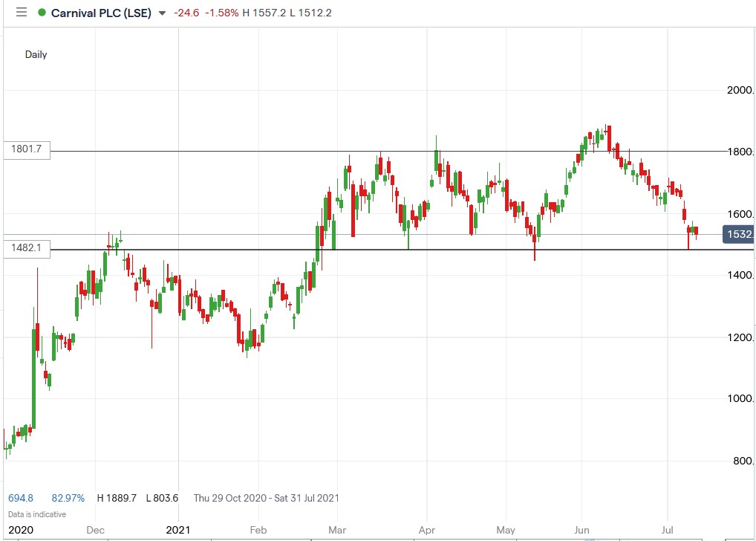
Task: Click the 1482.1 support level label
Action: point(25,248)
